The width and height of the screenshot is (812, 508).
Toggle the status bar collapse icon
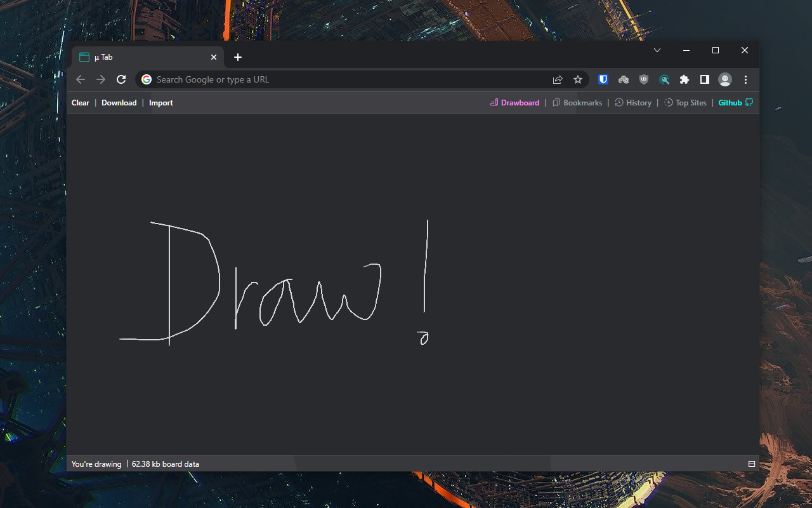(x=752, y=464)
